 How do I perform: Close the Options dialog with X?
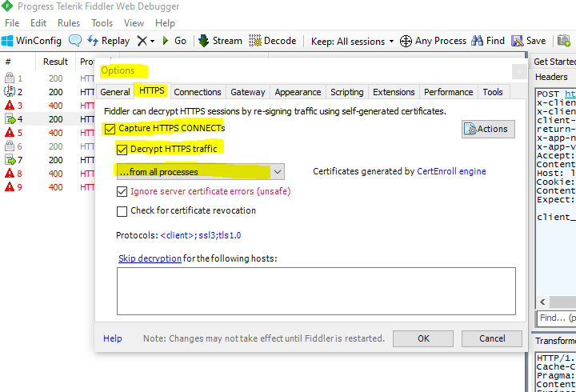pyautogui.click(x=519, y=72)
